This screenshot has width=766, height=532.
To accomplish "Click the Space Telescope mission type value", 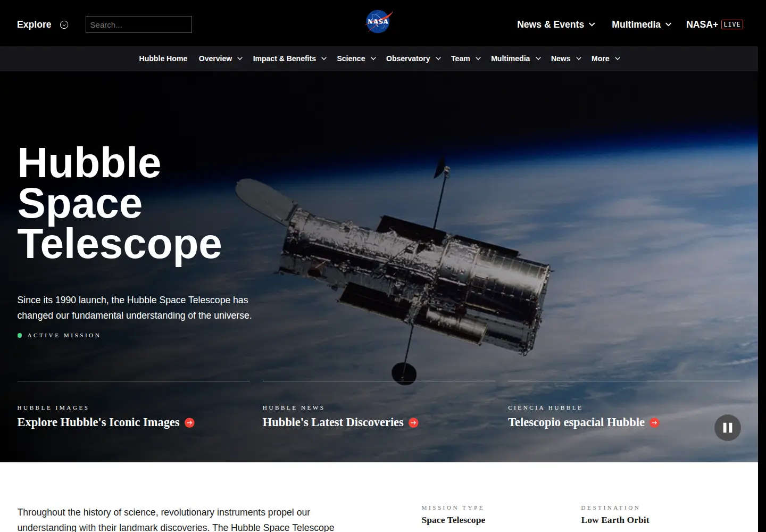I will [x=453, y=520].
